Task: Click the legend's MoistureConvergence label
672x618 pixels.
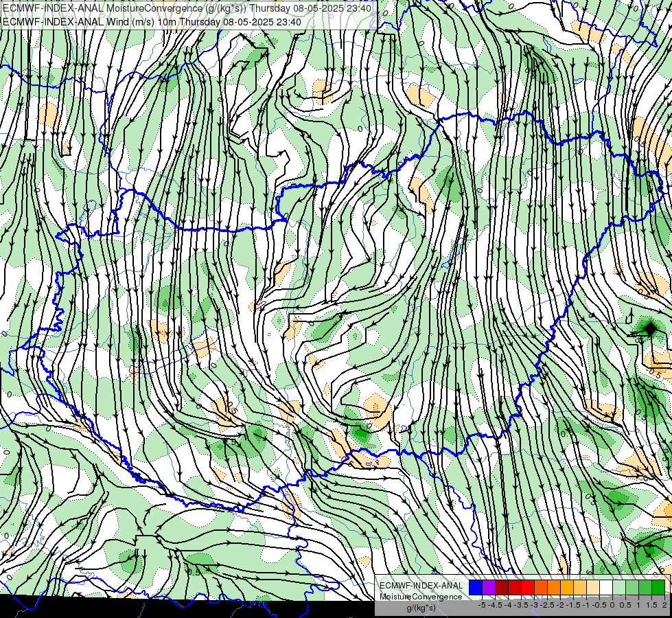Action: (x=421, y=597)
